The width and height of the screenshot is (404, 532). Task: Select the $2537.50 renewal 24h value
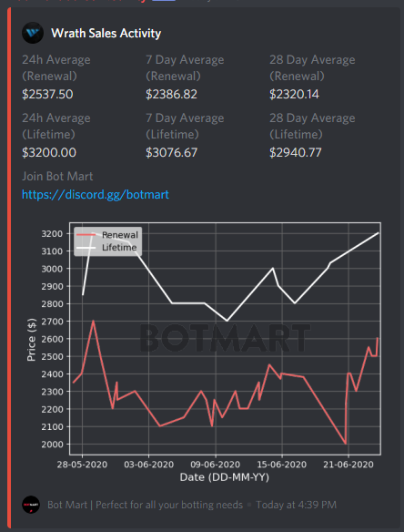(x=47, y=94)
